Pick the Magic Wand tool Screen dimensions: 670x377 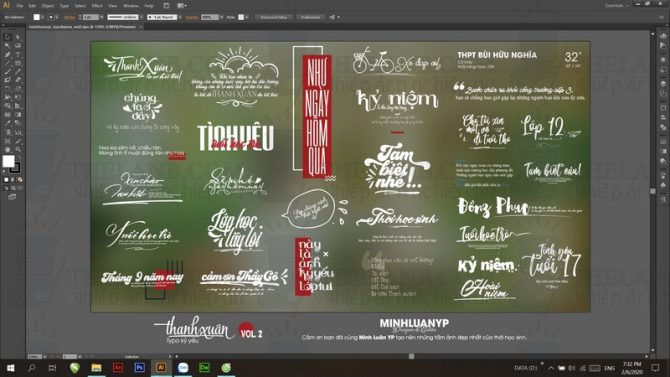7,46
